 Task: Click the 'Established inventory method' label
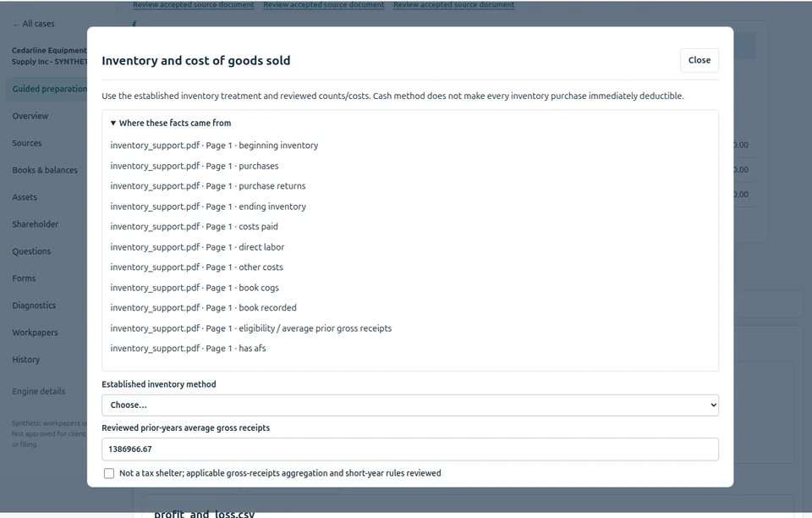(159, 384)
